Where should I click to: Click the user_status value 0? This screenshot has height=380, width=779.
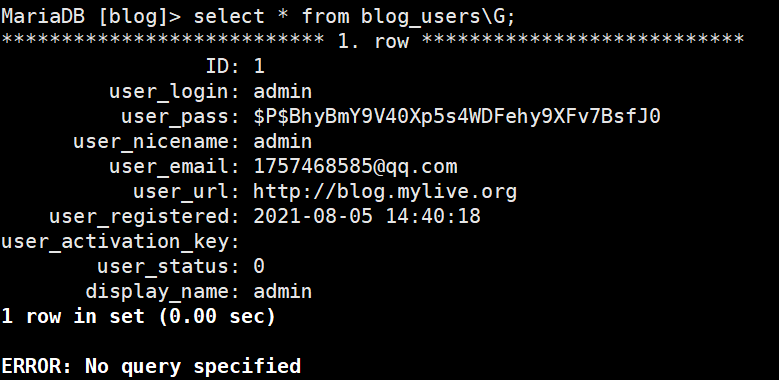pyautogui.click(x=259, y=266)
